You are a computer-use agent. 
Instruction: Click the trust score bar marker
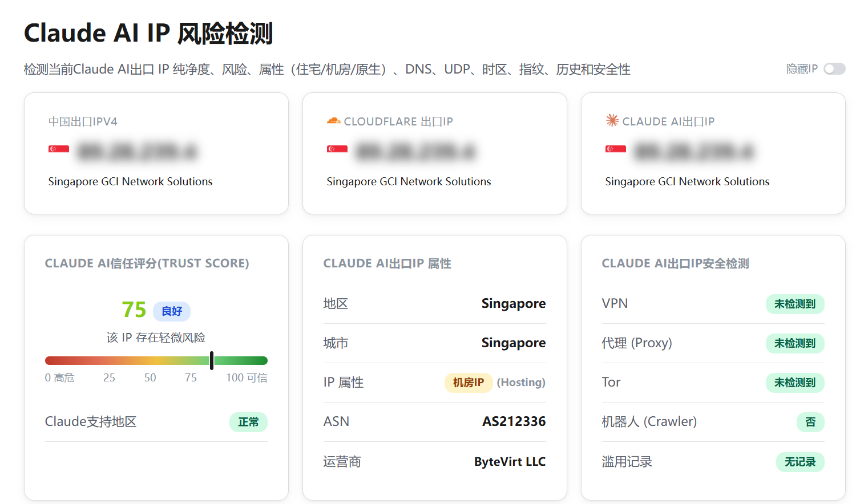[212, 360]
